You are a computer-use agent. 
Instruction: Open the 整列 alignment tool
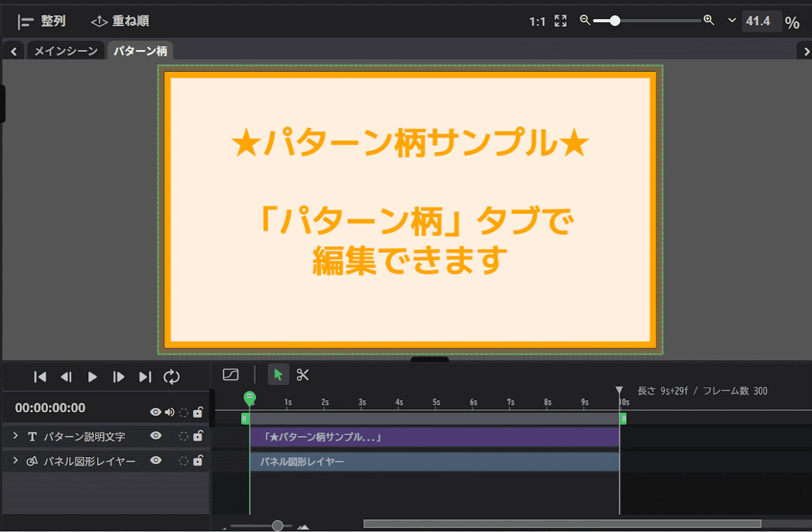(x=42, y=22)
